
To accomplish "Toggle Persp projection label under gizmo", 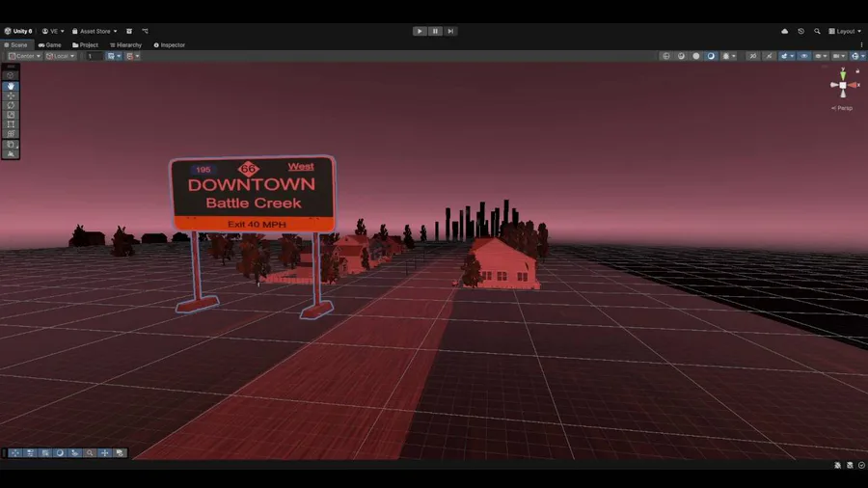I will 842,108.
